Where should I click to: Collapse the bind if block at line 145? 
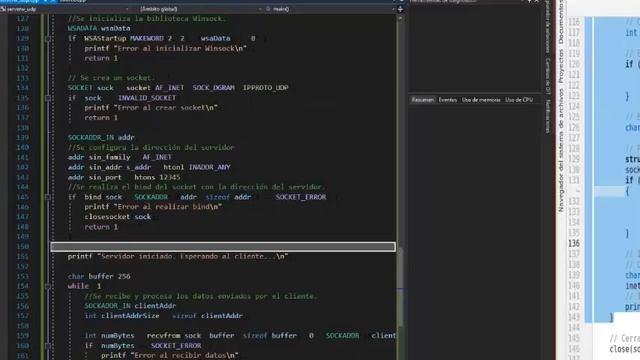coord(48,197)
